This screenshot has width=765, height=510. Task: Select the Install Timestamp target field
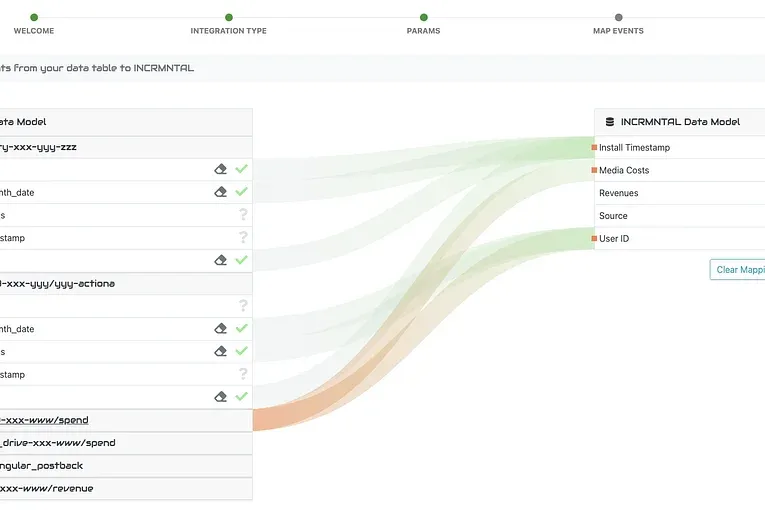(680, 147)
